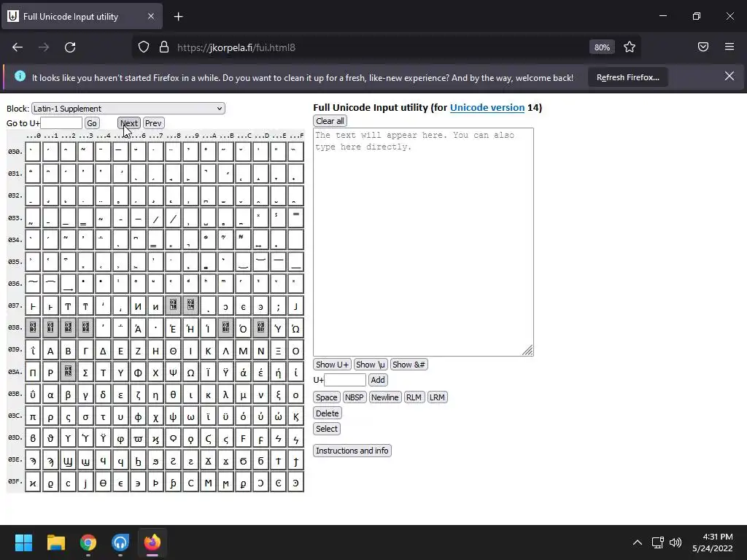Reload the page with the refresh icon
The height and width of the screenshot is (560, 747).
coord(70,47)
